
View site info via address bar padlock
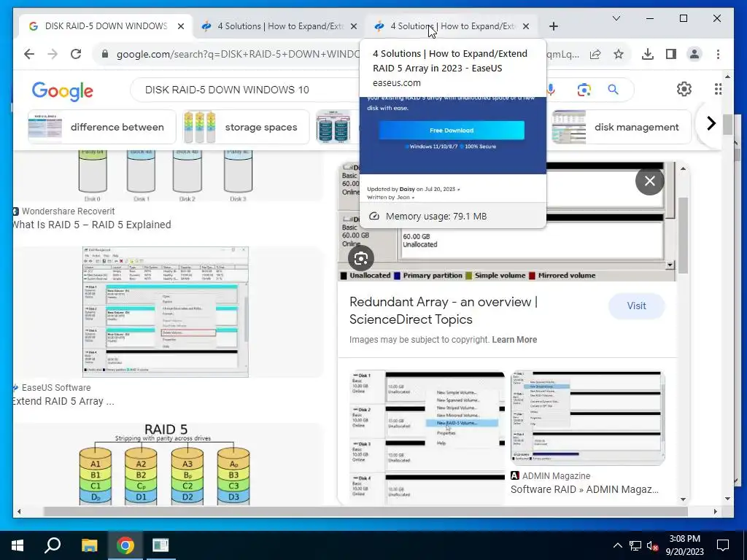click(x=105, y=54)
